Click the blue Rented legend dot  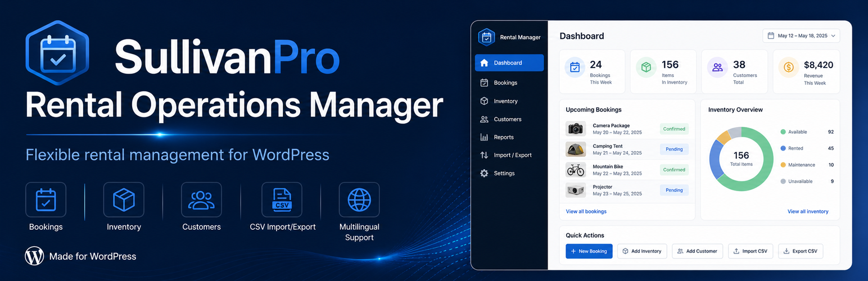click(x=783, y=148)
